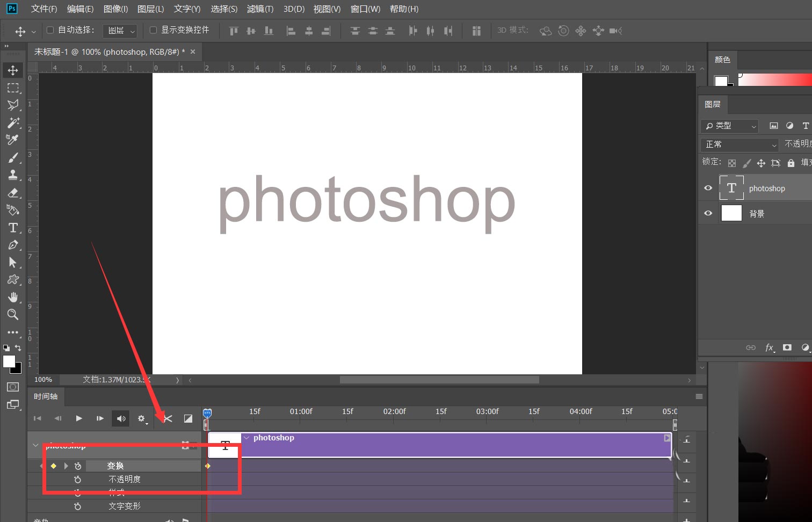
Task: Click the foreground color swatch in toolbar
Action: [9, 361]
